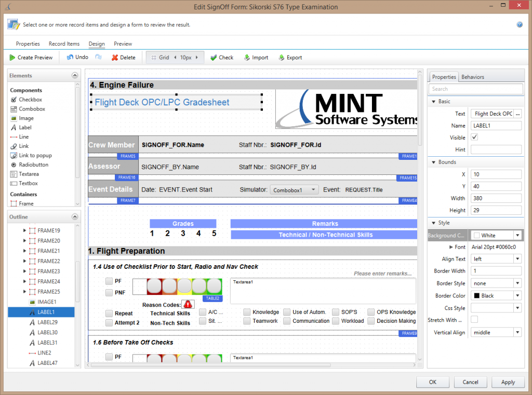Open help via the blue question mark
This screenshot has height=395, width=532.
pos(520,24)
